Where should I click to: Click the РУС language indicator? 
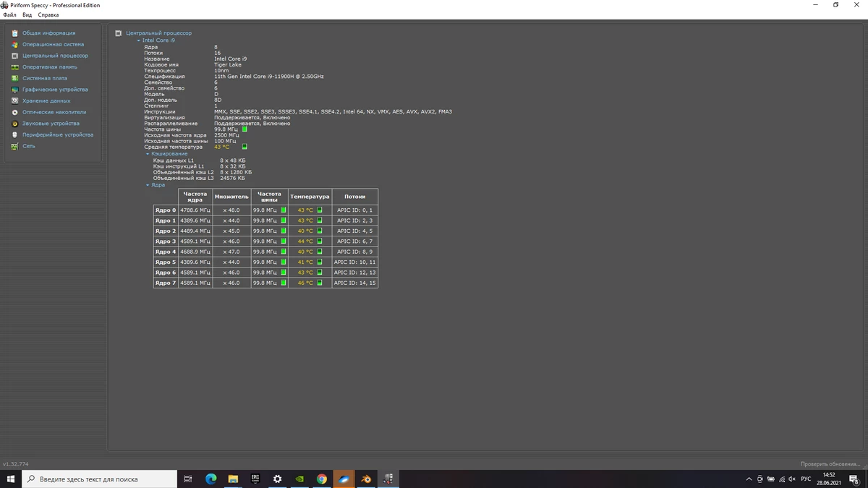tap(806, 479)
